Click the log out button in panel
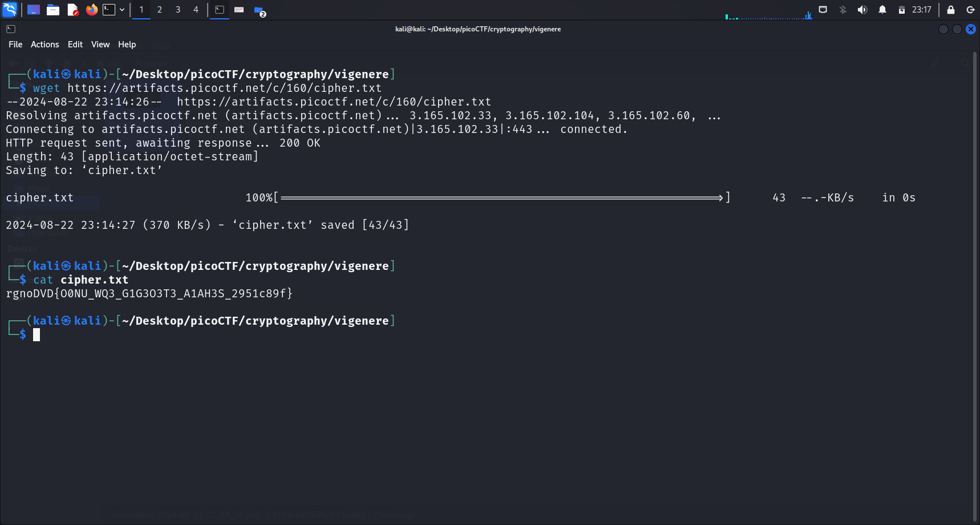 (x=970, y=10)
